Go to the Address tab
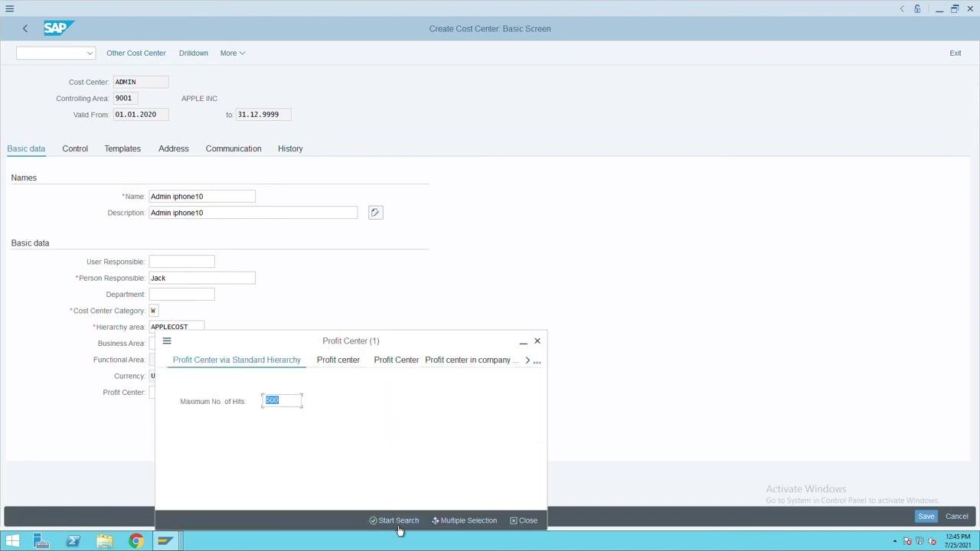The image size is (980, 551). coord(174,148)
